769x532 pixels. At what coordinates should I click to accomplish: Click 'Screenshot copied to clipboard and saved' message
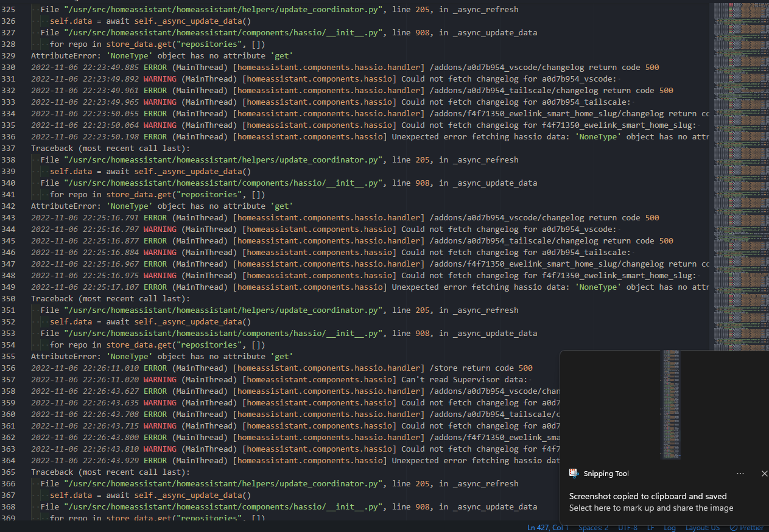(648, 496)
